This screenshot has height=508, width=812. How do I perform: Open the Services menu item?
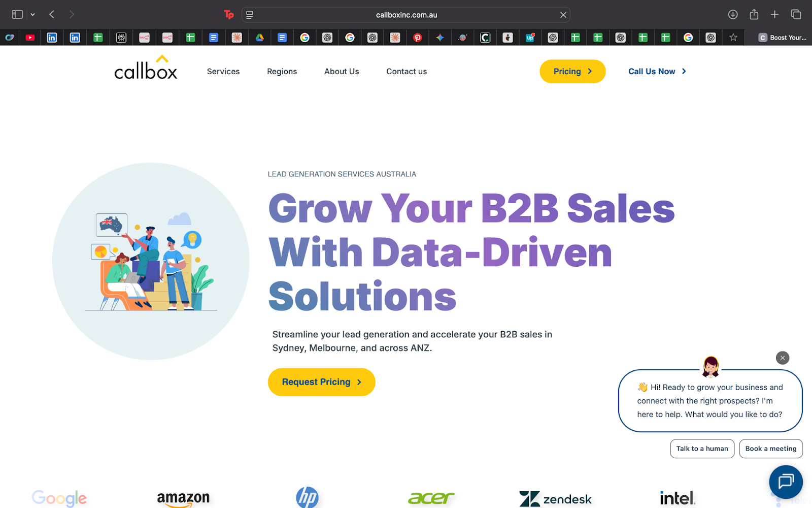coord(223,72)
